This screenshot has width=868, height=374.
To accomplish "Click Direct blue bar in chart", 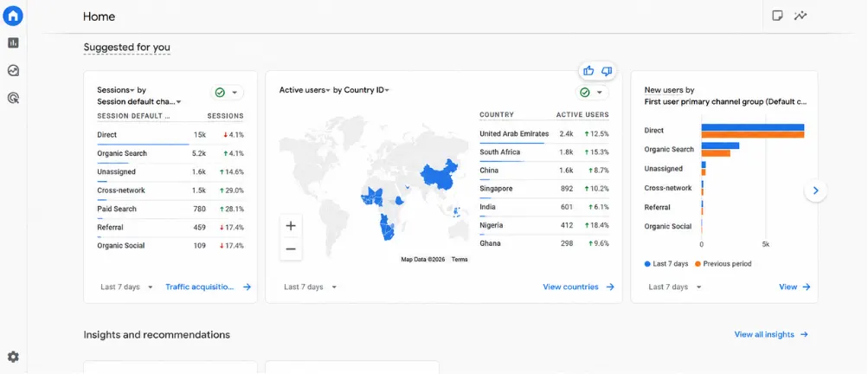I will coord(752,127).
